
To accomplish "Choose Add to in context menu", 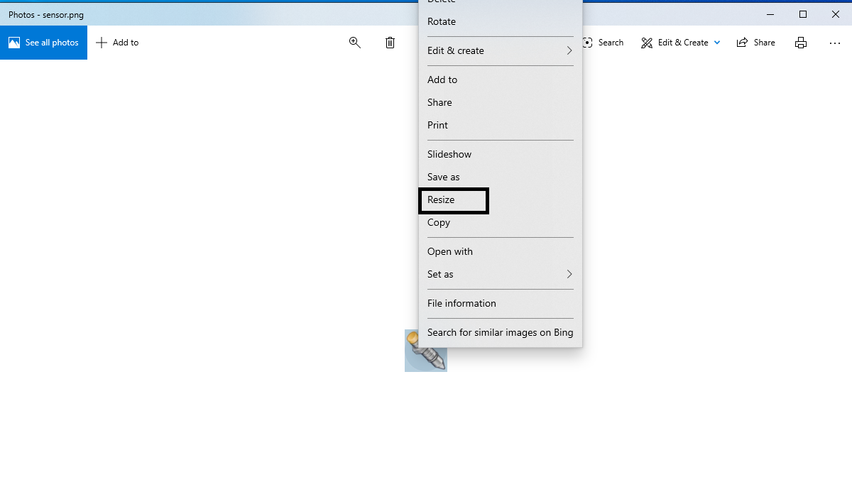I will 501,80.
